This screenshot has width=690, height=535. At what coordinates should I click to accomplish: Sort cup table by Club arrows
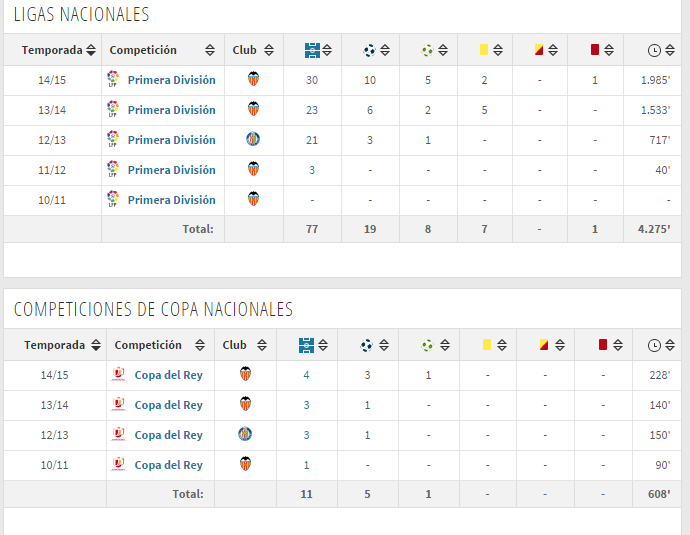pyautogui.click(x=262, y=345)
